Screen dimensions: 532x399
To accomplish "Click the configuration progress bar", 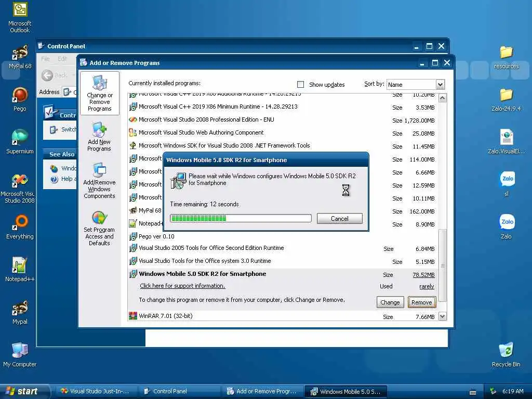I will (241, 218).
